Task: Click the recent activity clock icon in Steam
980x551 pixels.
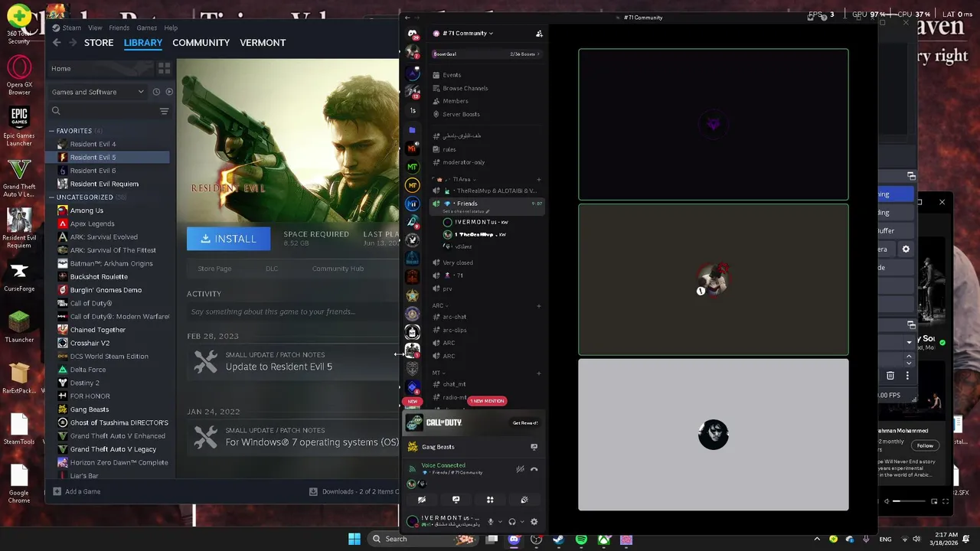Action: (x=156, y=92)
